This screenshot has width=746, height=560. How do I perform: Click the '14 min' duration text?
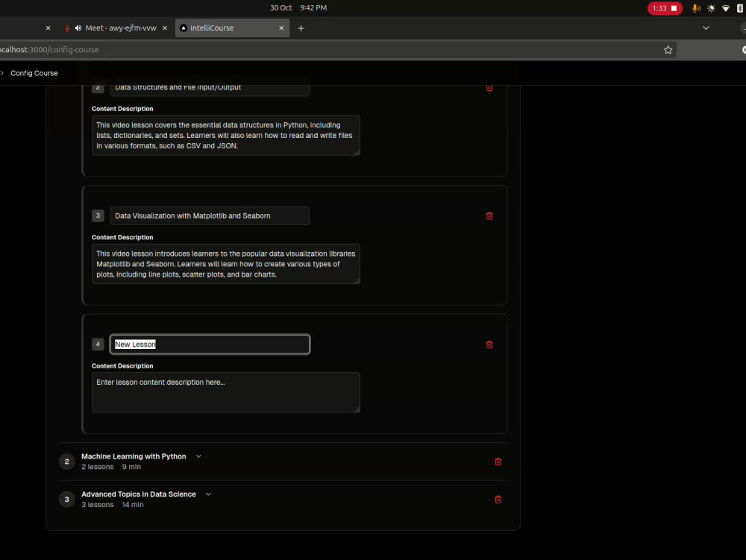pos(133,505)
